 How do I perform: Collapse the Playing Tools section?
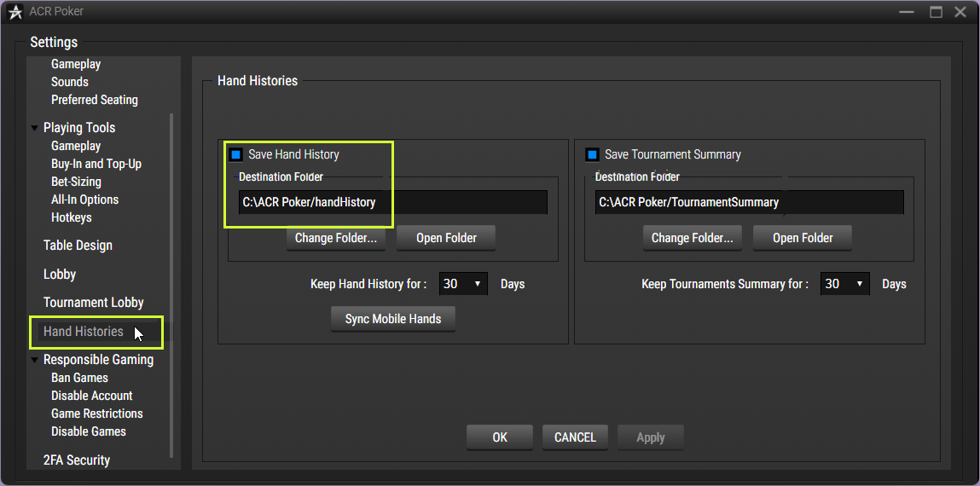pos(34,128)
